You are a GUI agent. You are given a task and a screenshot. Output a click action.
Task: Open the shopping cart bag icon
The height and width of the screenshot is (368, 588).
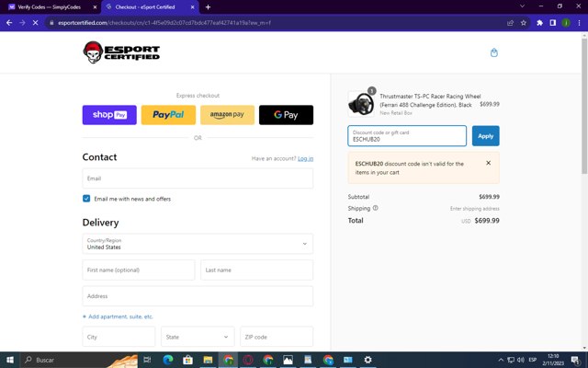tap(494, 52)
